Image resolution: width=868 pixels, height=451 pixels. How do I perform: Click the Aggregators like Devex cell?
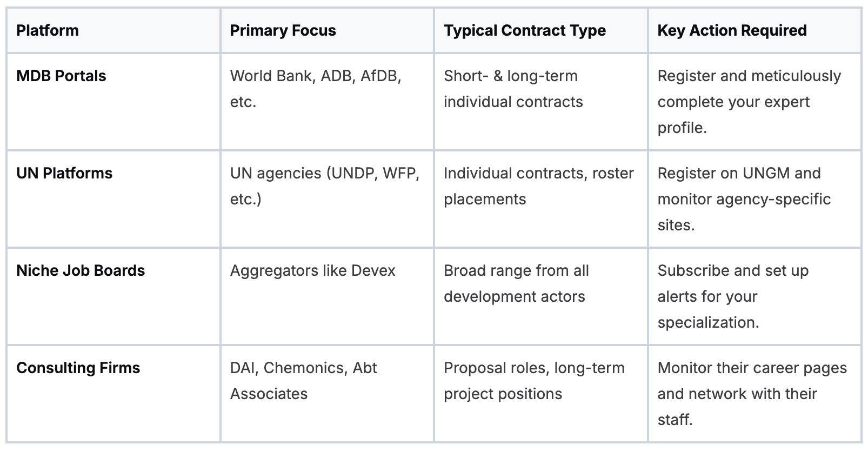click(312, 271)
